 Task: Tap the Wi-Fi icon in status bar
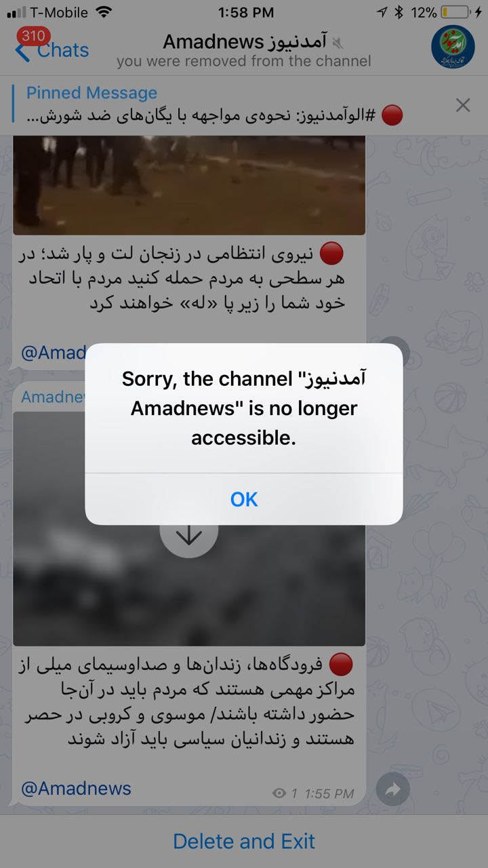coord(104,12)
